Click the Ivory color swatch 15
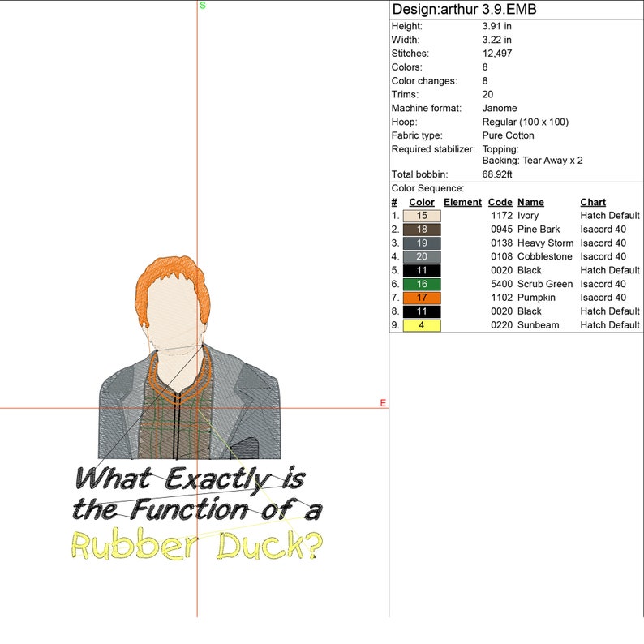Image resolution: width=644 pixels, height=644 pixels. 422,216
